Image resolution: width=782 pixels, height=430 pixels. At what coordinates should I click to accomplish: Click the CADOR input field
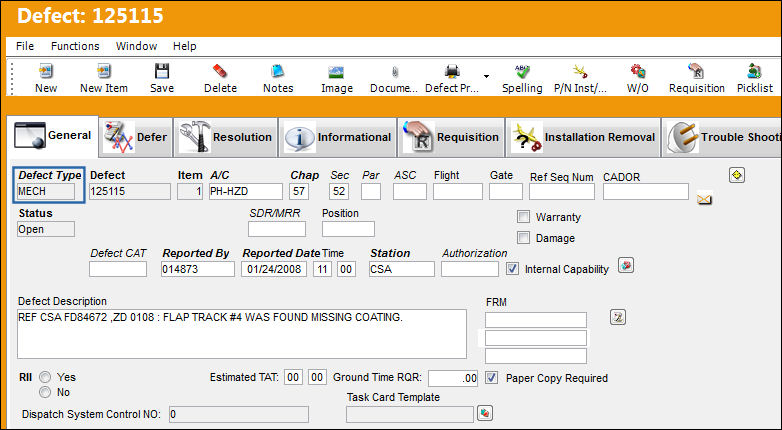646,192
